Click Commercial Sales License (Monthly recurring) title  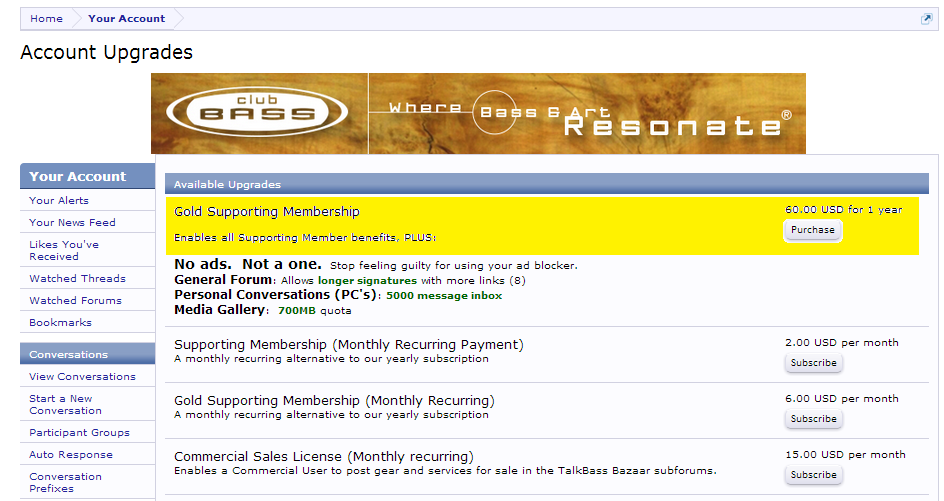coord(324,456)
